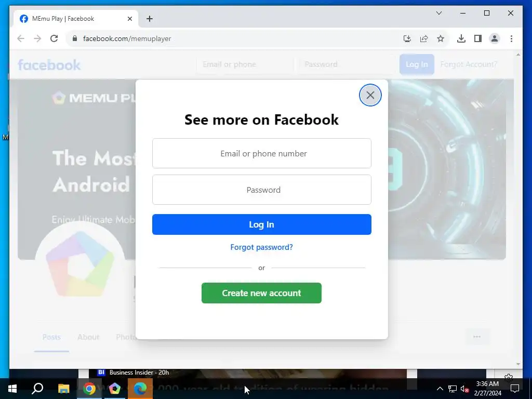Open Chrome three-dot menu

pos(511,38)
